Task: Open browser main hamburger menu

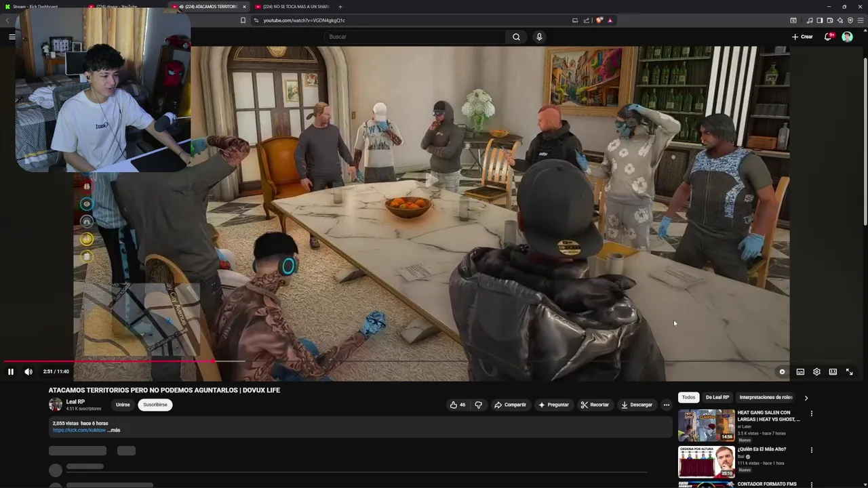Action: click(861, 20)
